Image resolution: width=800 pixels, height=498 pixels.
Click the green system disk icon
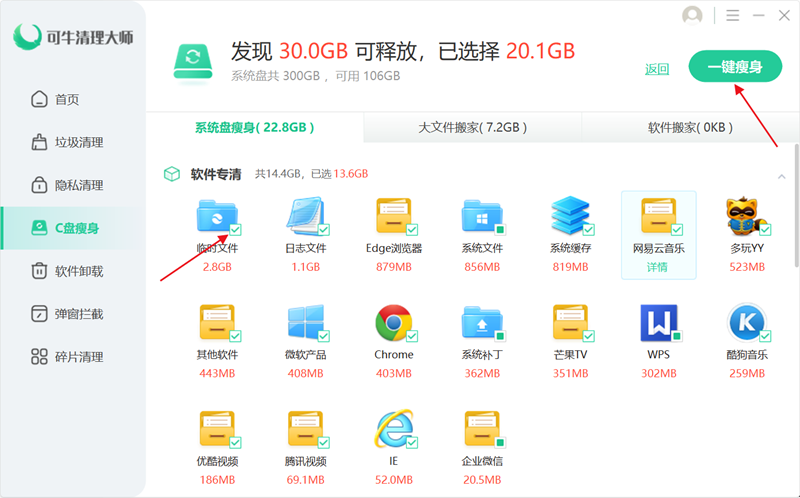click(x=193, y=62)
